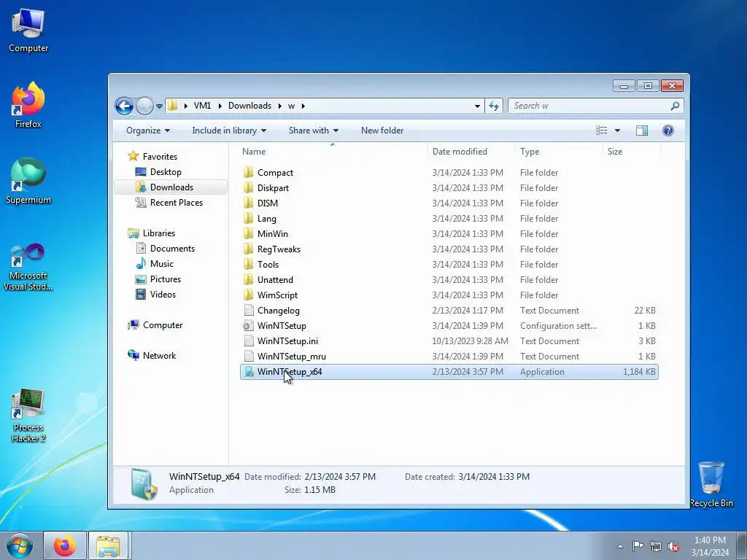Launch Firefox from the desktop shortcut
The width and height of the screenshot is (747, 560).
coord(28,105)
